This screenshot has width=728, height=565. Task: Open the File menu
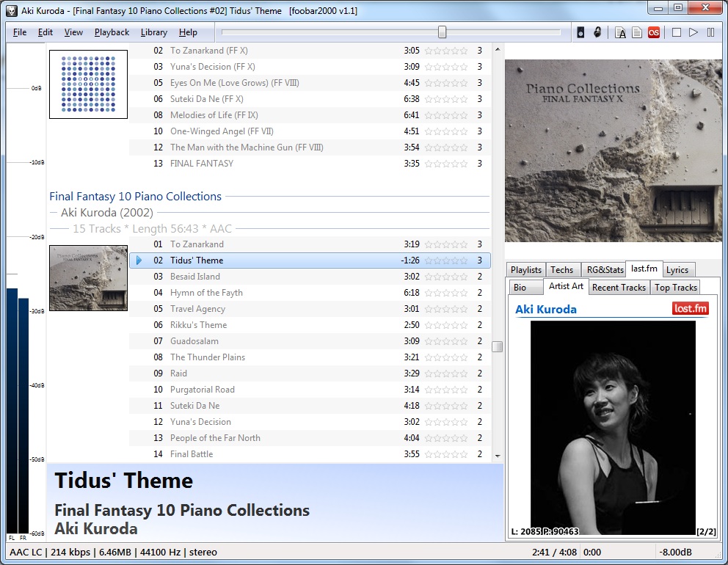[20, 32]
